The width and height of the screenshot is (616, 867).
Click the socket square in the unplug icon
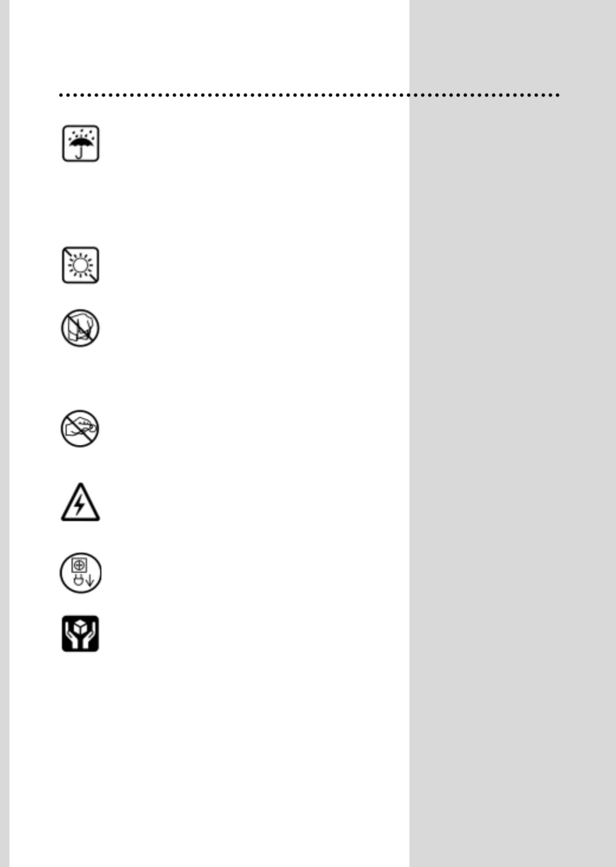(79, 565)
